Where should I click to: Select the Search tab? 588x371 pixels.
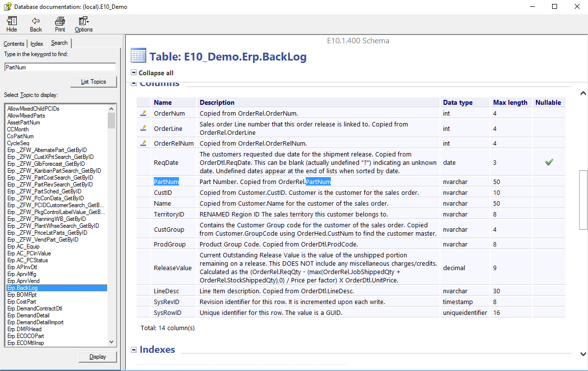(x=59, y=43)
